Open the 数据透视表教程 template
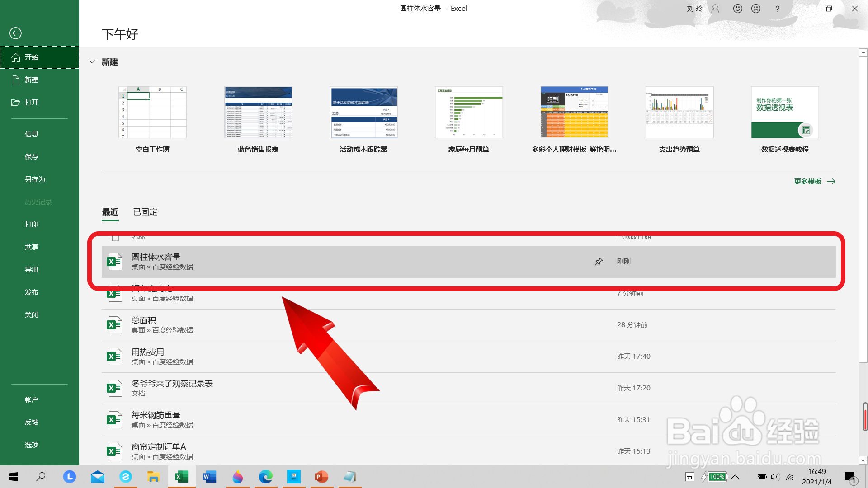Viewport: 868px width, 488px height. (x=785, y=113)
